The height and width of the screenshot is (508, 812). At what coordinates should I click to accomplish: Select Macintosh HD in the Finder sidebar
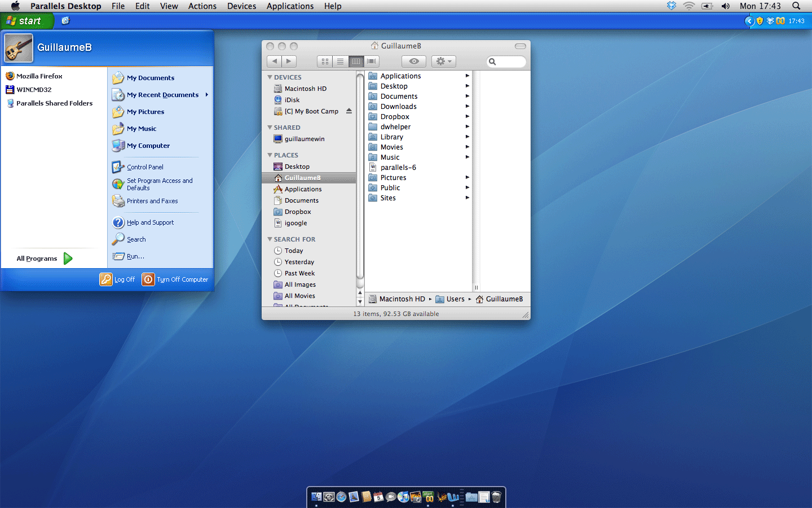tap(300, 89)
